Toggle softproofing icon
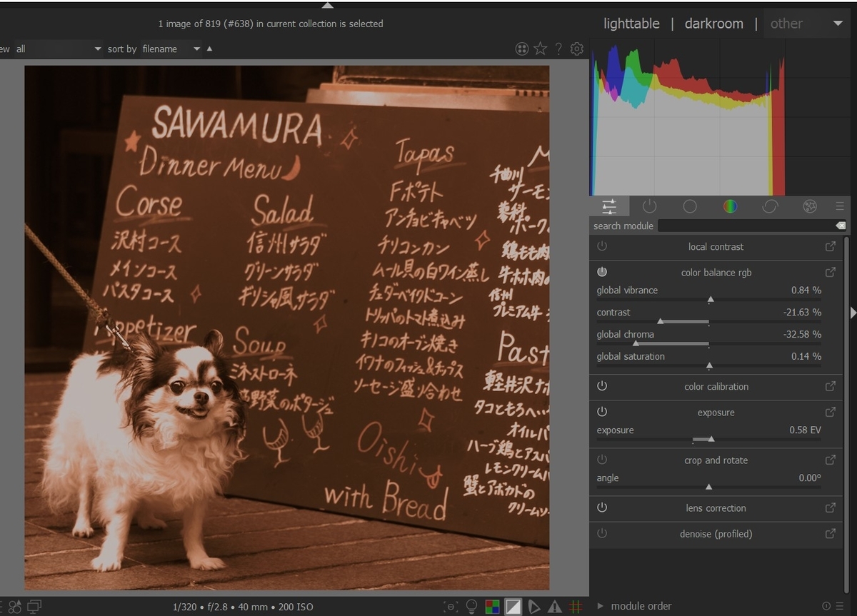The image size is (857, 616). pos(533,607)
